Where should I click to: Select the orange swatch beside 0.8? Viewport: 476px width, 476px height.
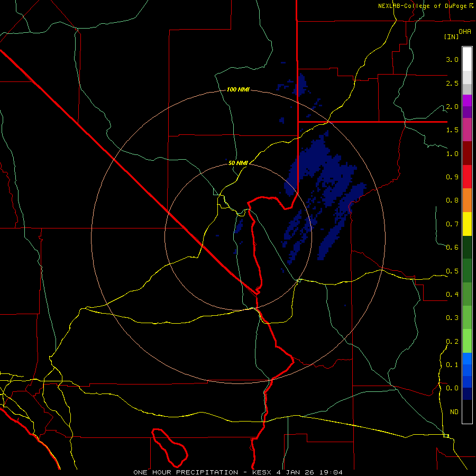[467, 200]
